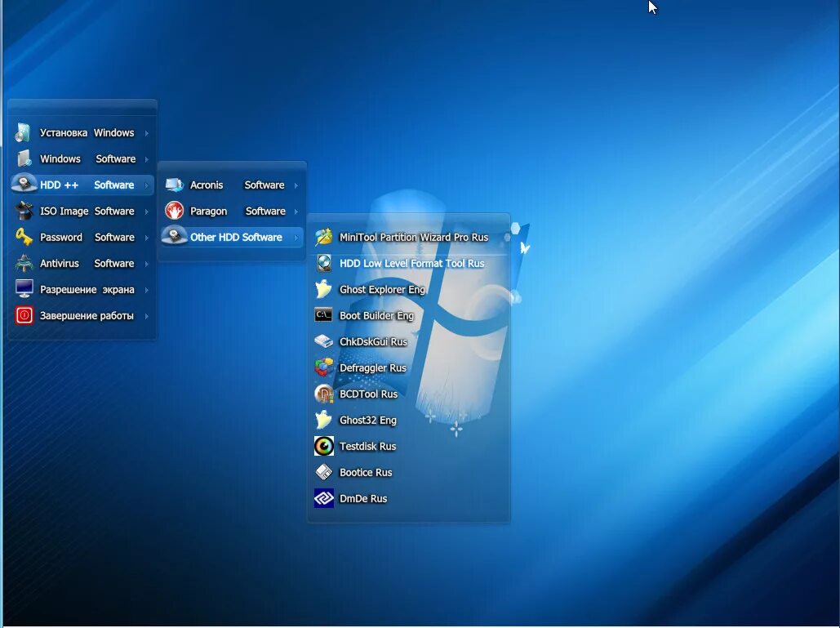Select the ChkDskGui Rus drive icon
The image size is (840, 628).
(x=323, y=341)
